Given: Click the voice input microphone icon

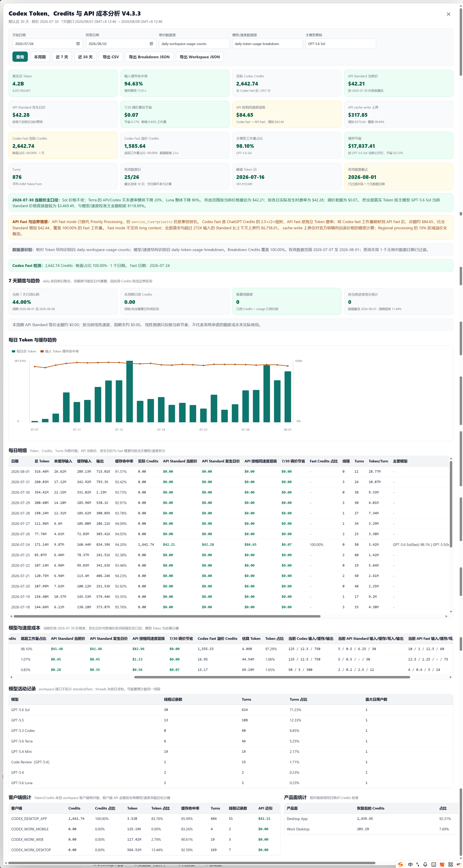Looking at the screenshot, I should point(425,864).
